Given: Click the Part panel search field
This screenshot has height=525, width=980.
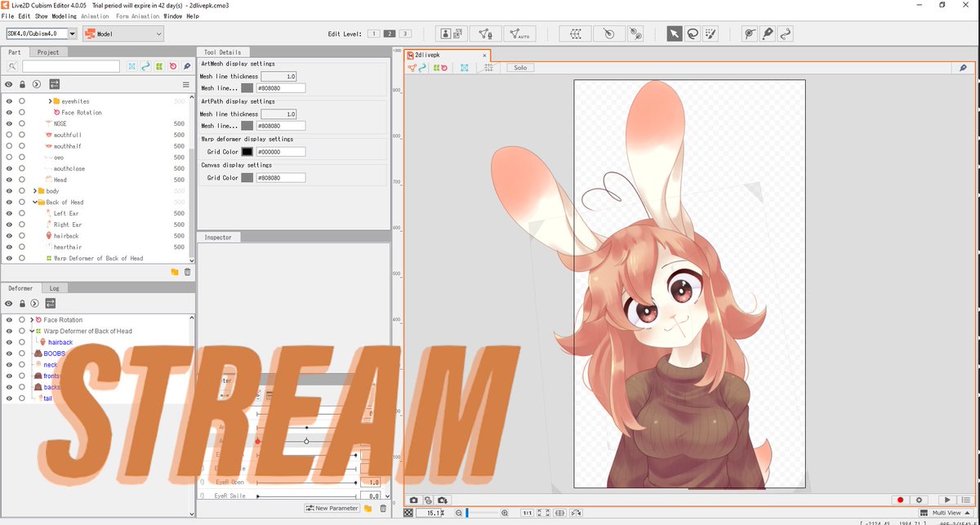Looking at the screenshot, I should pyautogui.click(x=70, y=66).
